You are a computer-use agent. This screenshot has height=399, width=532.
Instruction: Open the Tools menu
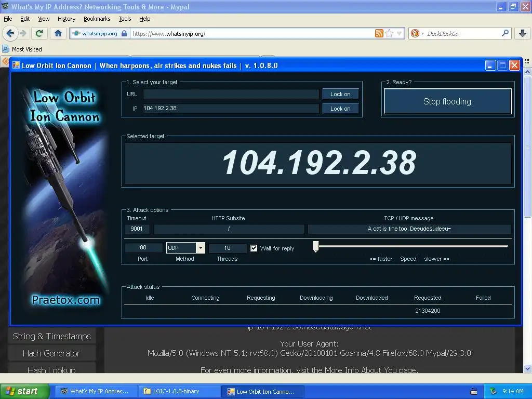[125, 19]
